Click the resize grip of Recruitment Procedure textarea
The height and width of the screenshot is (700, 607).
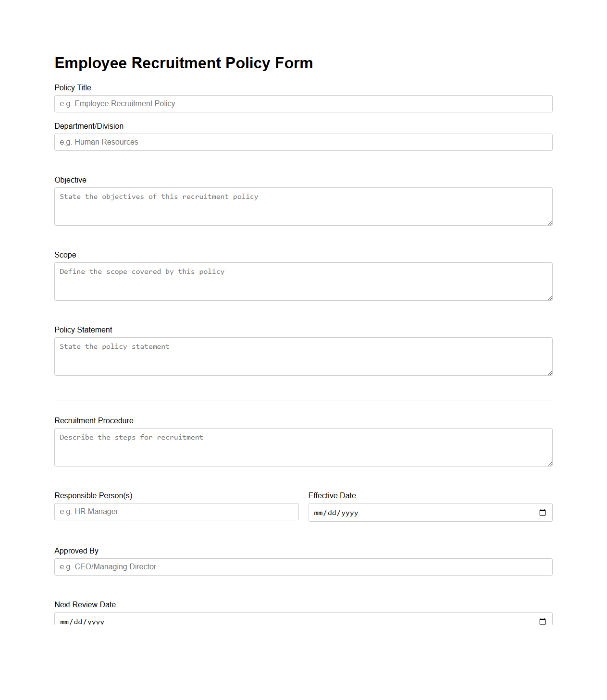pyautogui.click(x=549, y=463)
